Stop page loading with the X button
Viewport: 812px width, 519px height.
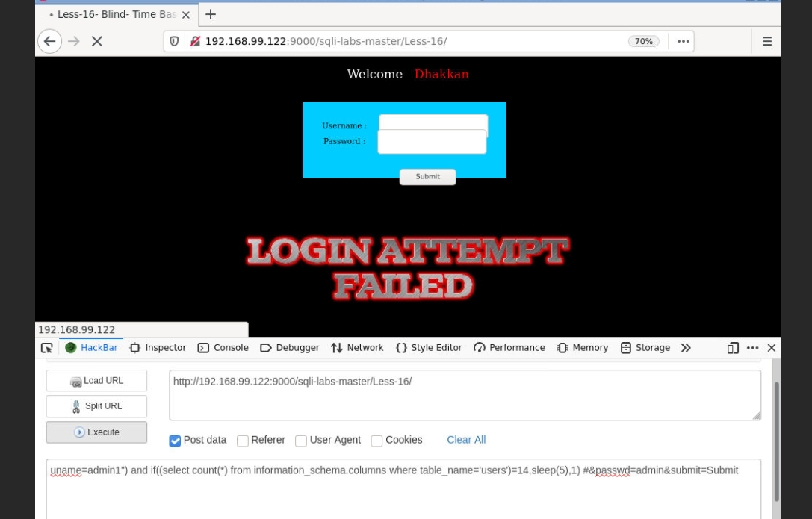[x=97, y=41]
